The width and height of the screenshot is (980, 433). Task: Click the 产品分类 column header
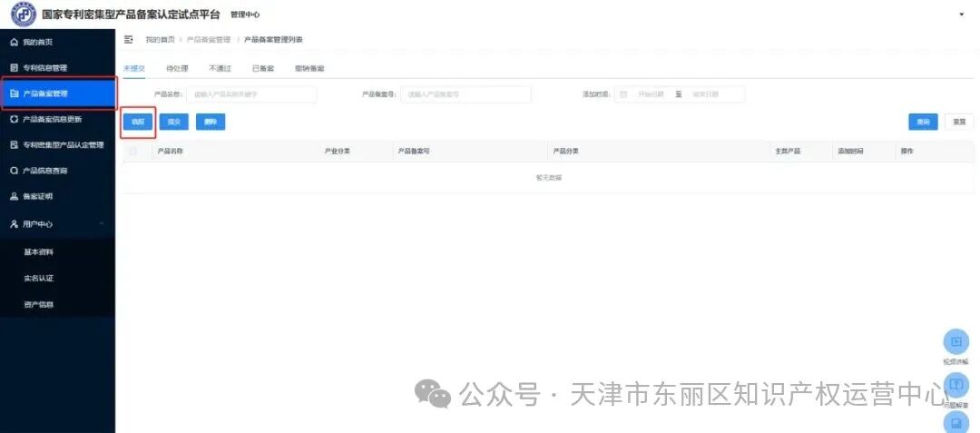565,152
